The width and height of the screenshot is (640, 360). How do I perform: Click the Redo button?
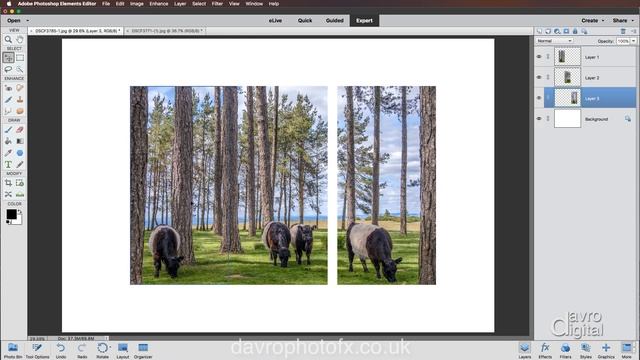82,351
